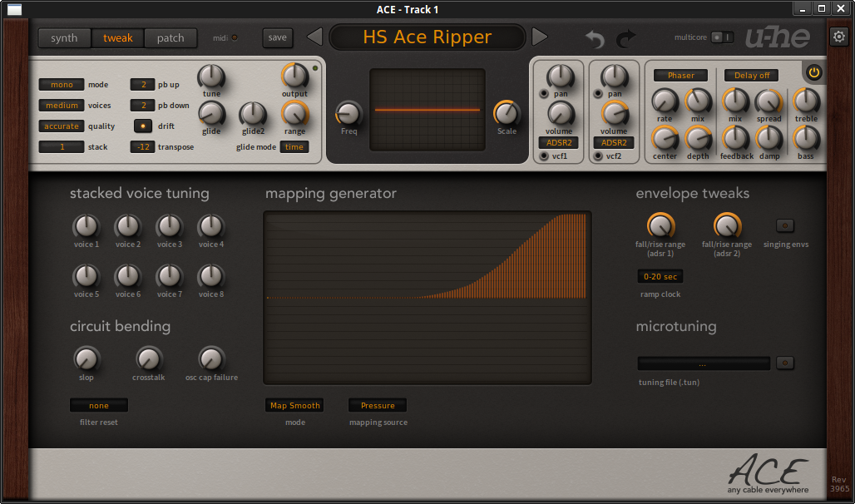Load previous preset with left arrow

[x=314, y=37]
